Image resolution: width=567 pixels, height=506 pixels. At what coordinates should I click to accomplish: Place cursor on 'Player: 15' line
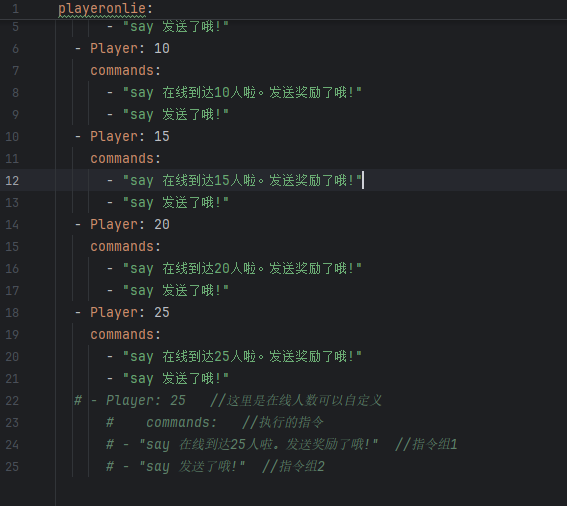[130, 137]
